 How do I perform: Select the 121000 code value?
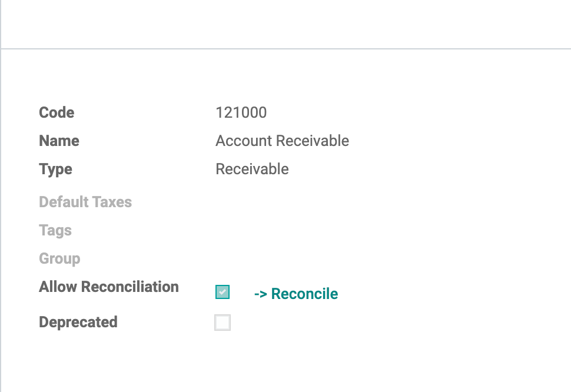pos(241,112)
